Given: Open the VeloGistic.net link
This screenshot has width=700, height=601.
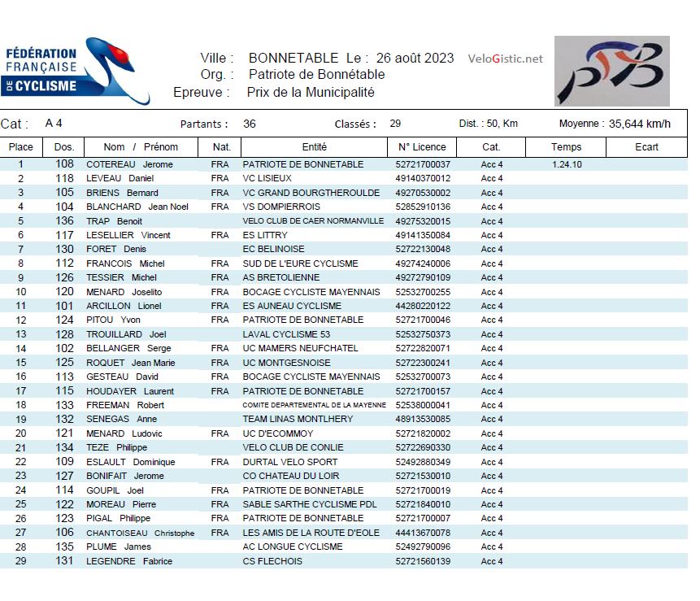Looking at the screenshot, I should 505,59.
